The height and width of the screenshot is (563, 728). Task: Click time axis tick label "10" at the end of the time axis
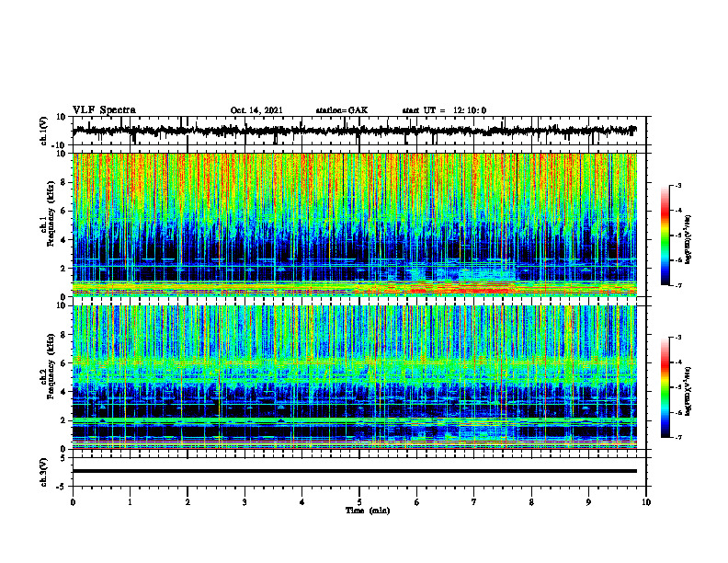[646, 502]
